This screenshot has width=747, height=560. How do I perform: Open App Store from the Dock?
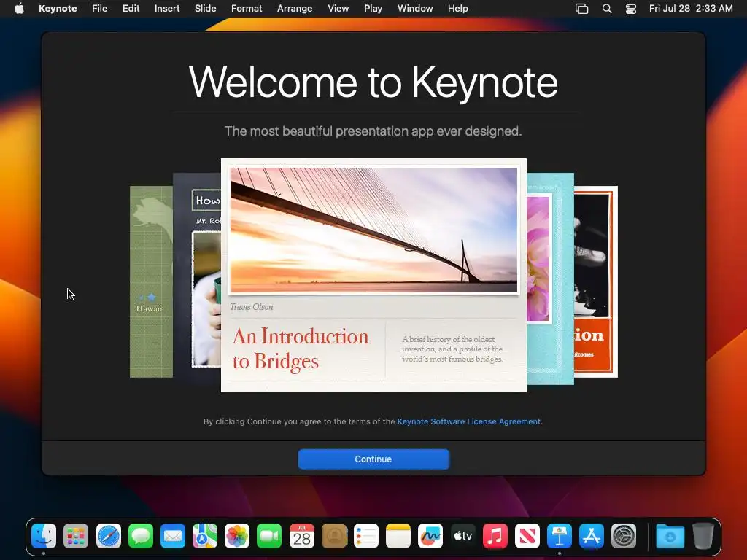click(592, 536)
